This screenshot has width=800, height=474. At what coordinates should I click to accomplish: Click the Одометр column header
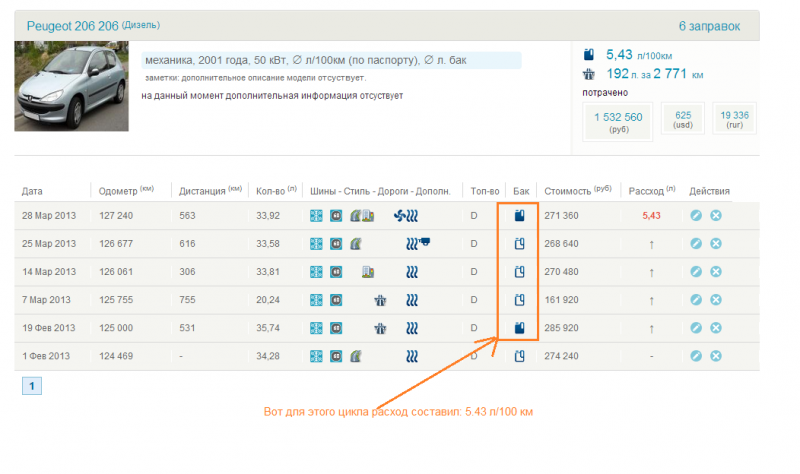(x=119, y=191)
